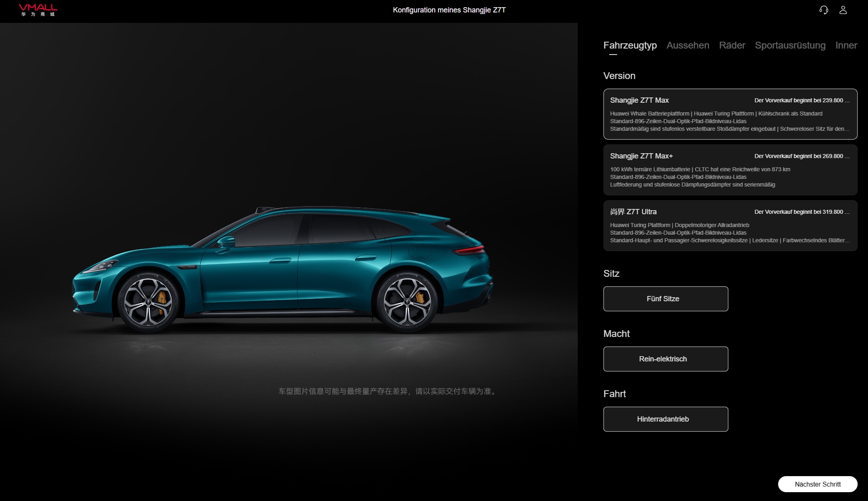The height and width of the screenshot is (501, 868).
Task: Switch to the Räder tab
Action: (x=731, y=45)
